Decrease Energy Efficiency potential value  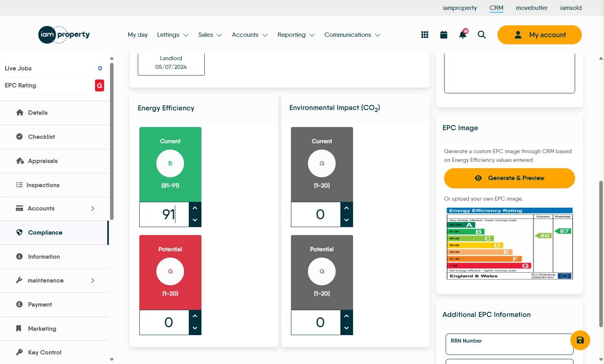[195, 328]
